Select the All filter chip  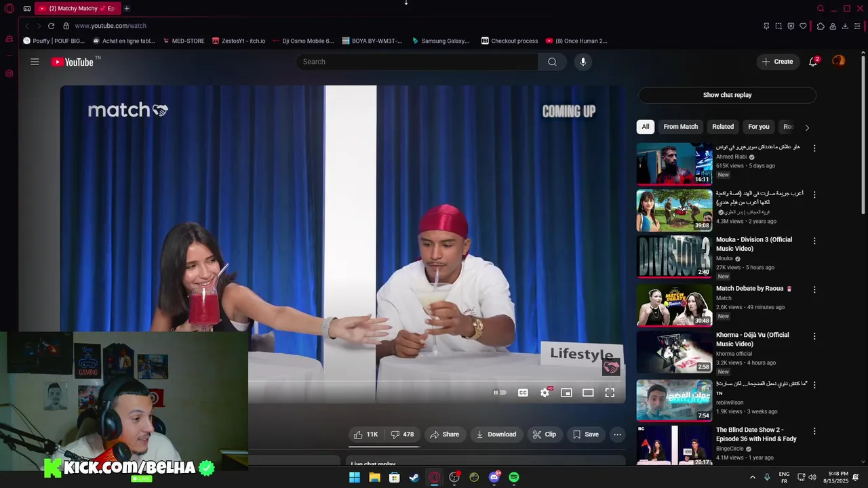click(646, 127)
